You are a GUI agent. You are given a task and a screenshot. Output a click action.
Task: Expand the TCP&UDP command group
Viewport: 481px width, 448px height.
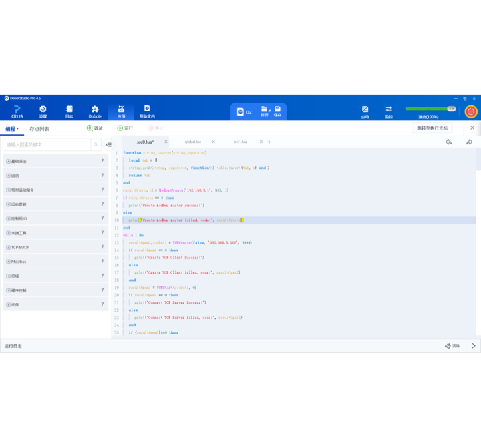[8, 247]
